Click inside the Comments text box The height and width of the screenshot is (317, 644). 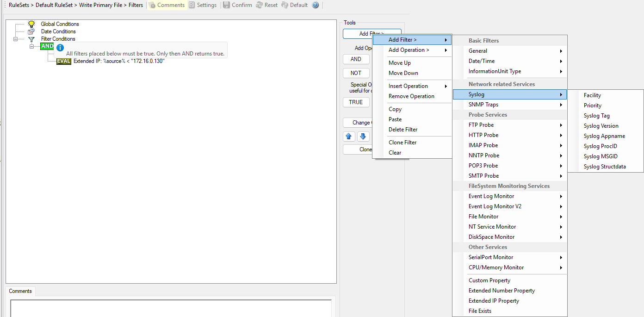(x=171, y=308)
